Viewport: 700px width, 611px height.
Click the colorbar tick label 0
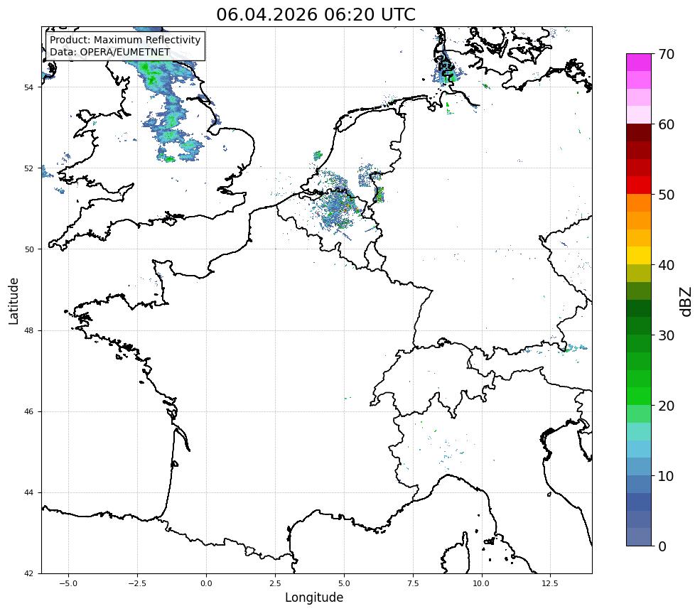point(662,546)
